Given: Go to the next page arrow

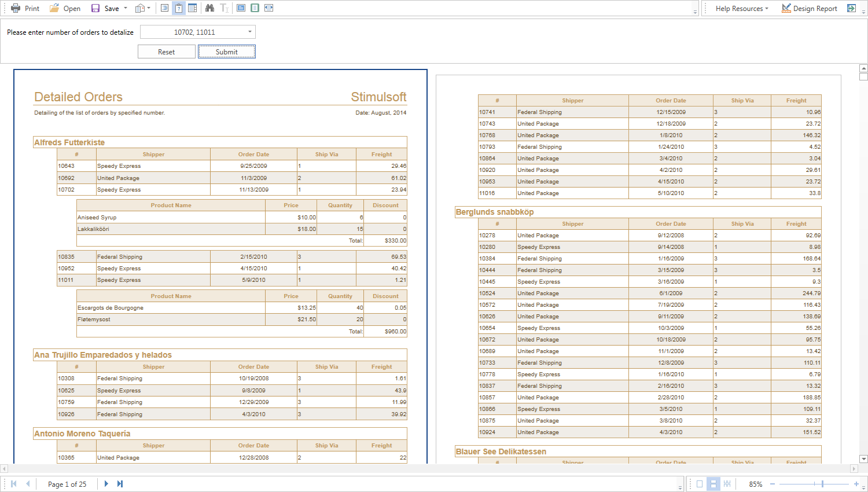Looking at the screenshot, I should [106, 484].
